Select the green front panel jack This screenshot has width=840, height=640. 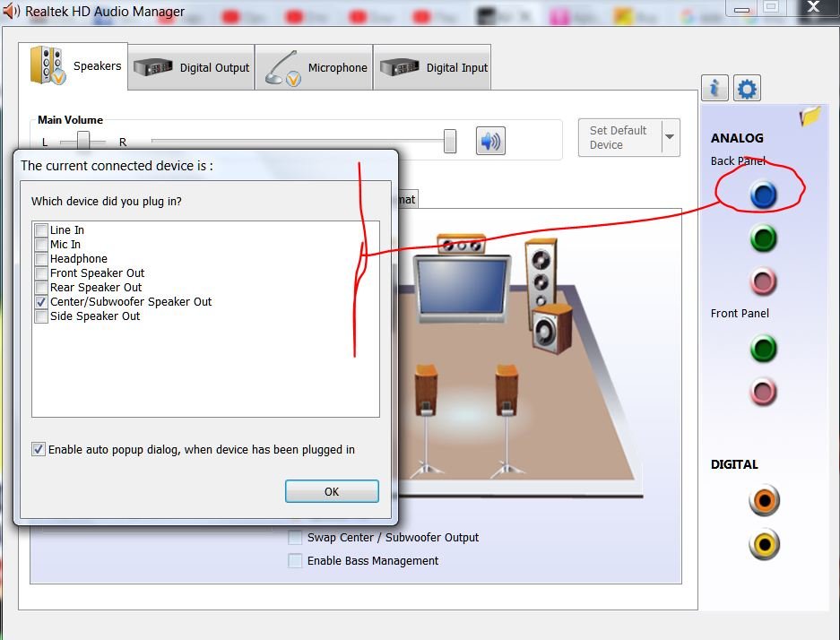pos(764,349)
